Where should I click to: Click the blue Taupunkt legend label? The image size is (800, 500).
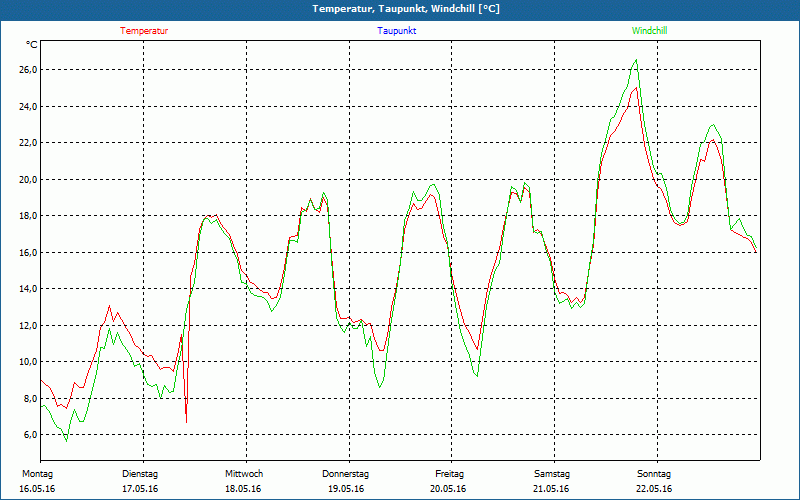(x=397, y=31)
